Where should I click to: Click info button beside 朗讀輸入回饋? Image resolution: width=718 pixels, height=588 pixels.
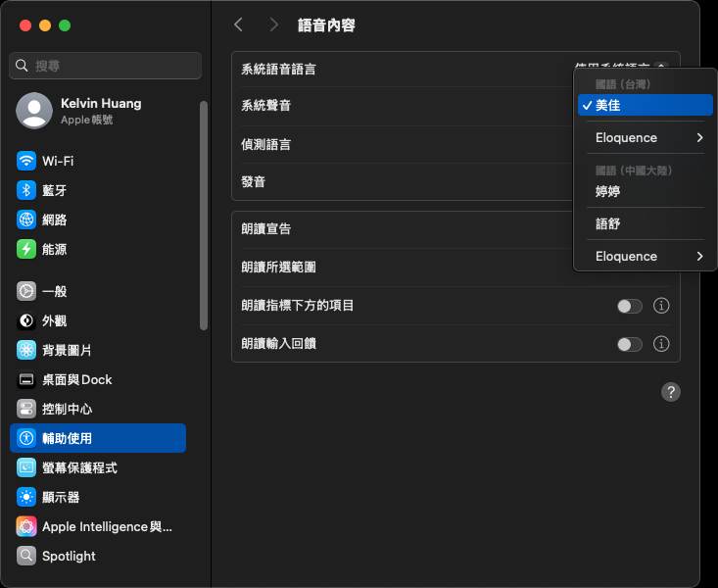(x=661, y=344)
